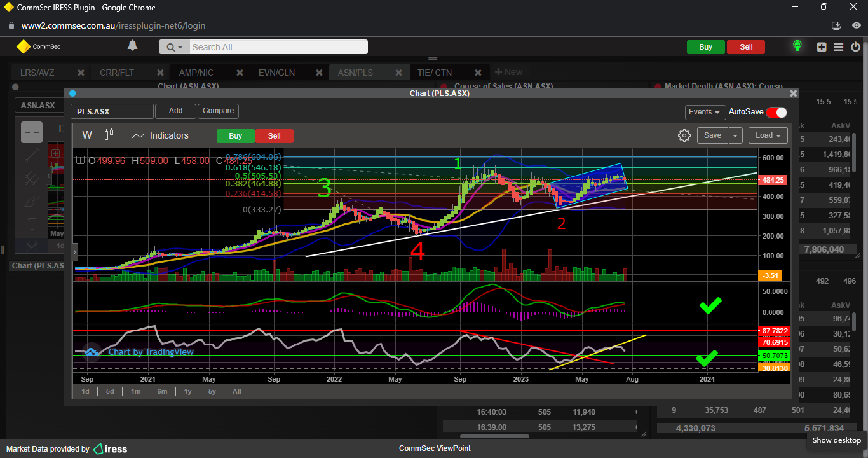Expand the arrow next to Save
The width and height of the screenshot is (868, 458).
click(735, 135)
